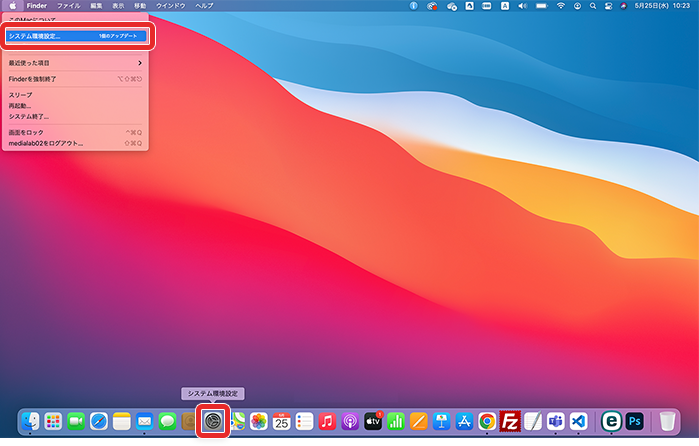Image resolution: width=699 pixels, height=446 pixels.
Task: Launch Music app from the Dock
Action: pyautogui.click(x=327, y=421)
